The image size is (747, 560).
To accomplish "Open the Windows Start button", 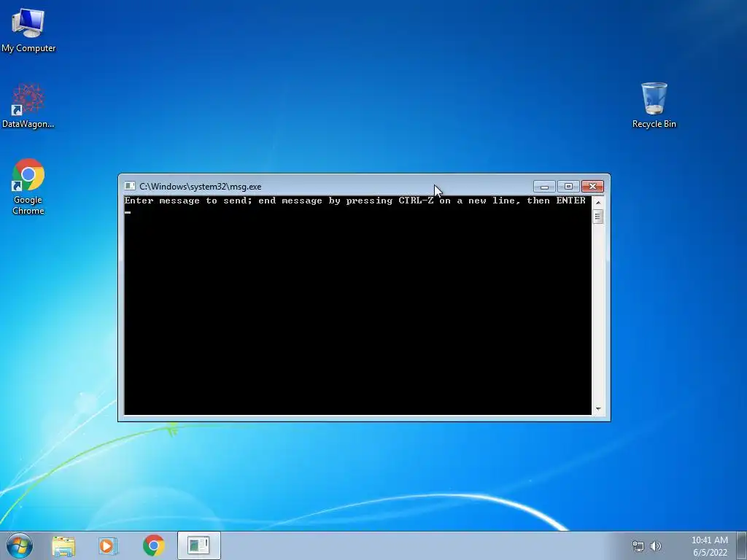I will 20,545.
